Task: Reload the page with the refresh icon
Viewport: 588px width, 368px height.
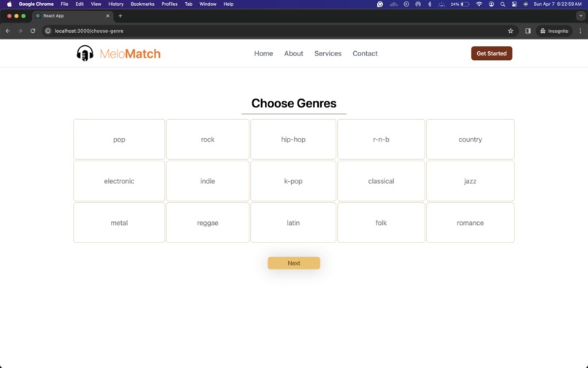Action: click(x=33, y=31)
